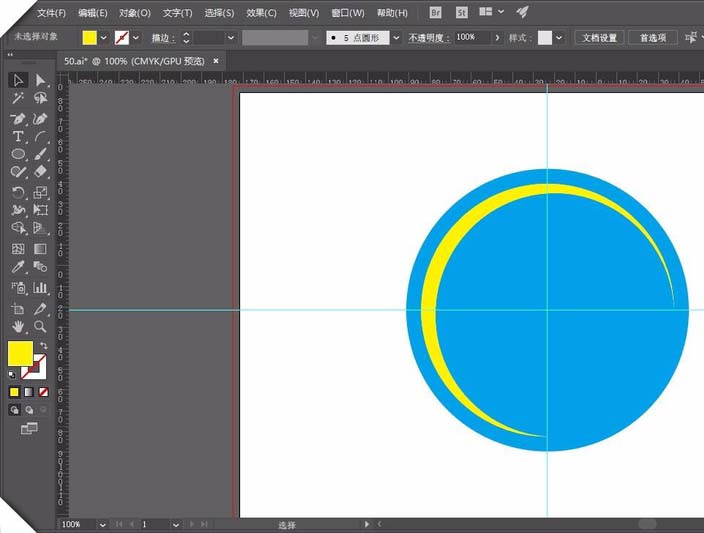Click the 首选项 button
The height and width of the screenshot is (533, 704).
pos(653,38)
